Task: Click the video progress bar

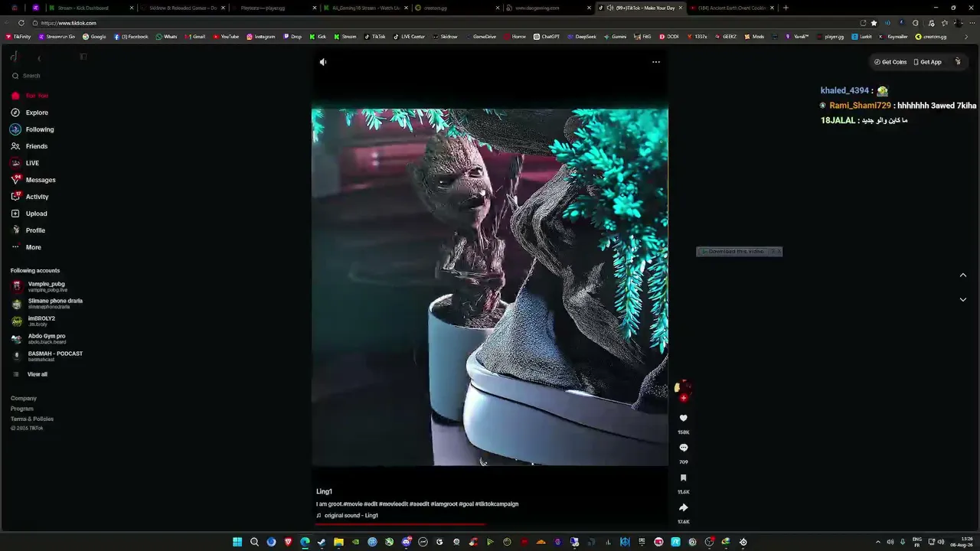Action: point(490,525)
